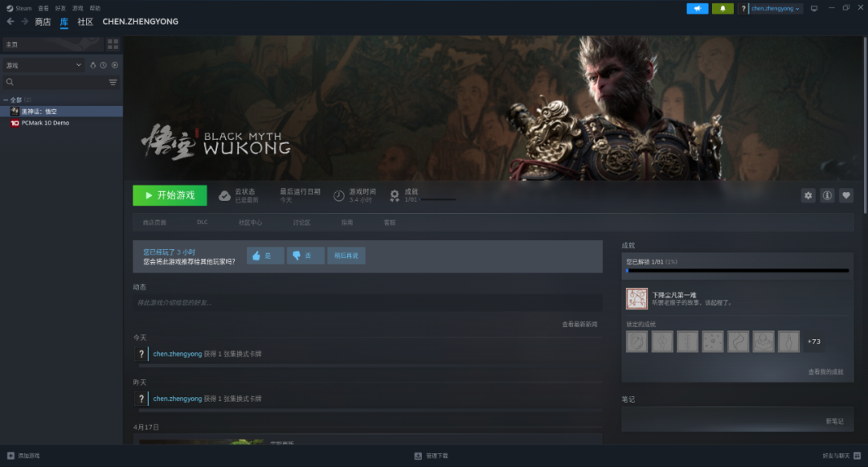This screenshot has height=467, width=868.
Task: Click the fourth locked achievement dotted icon
Action: tap(712, 342)
